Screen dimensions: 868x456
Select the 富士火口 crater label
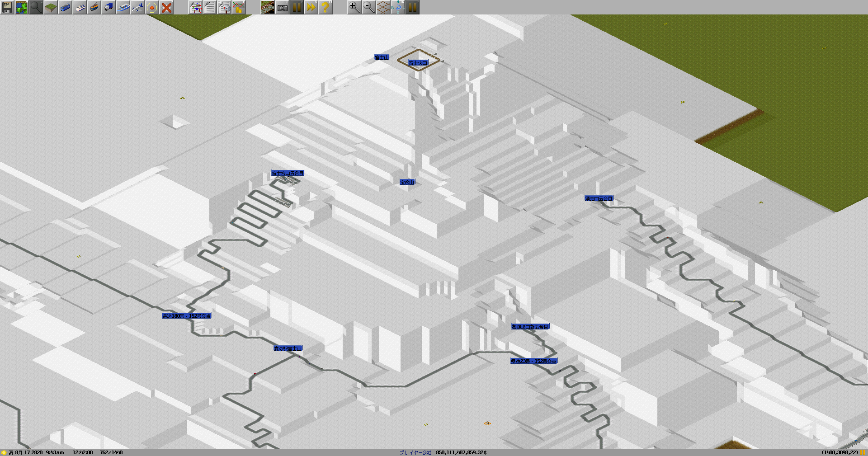418,63
